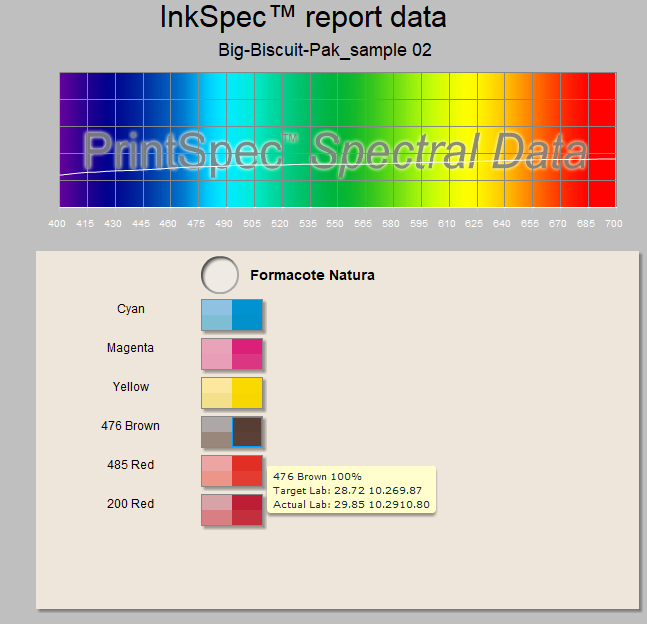Click the Magenta ink label
The image size is (647, 624).
130,348
